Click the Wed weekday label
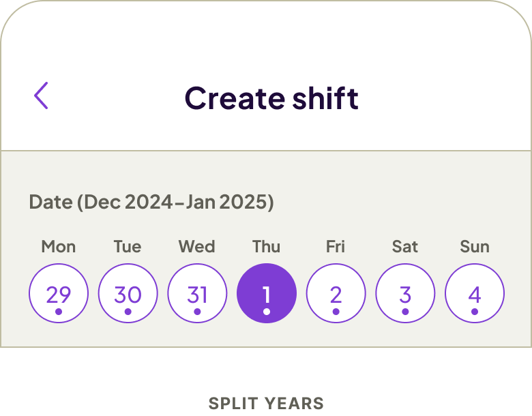Image resolution: width=532 pixels, height=416 pixels. click(x=197, y=246)
